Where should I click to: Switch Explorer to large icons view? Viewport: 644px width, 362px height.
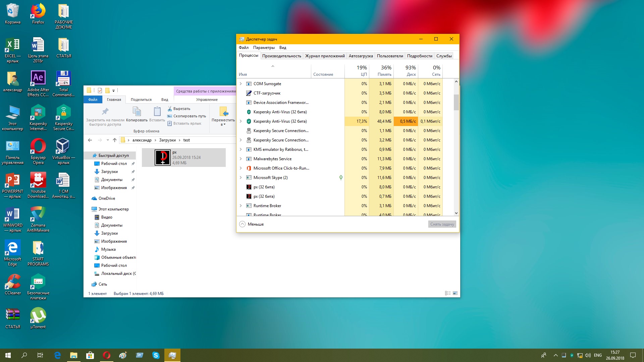coord(455,293)
